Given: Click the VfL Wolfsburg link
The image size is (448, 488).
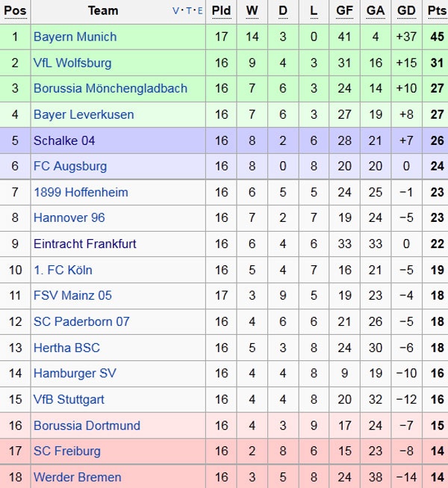Looking at the screenshot, I should [72, 63].
